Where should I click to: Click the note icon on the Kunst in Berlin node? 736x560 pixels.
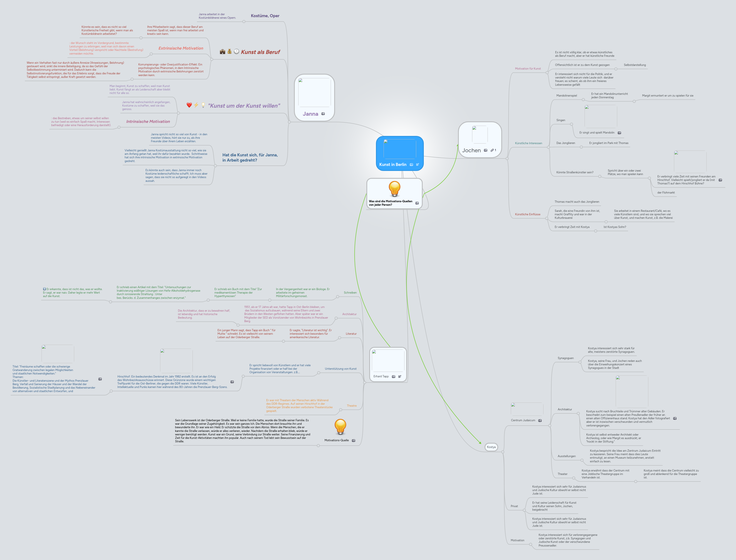point(418,164)
